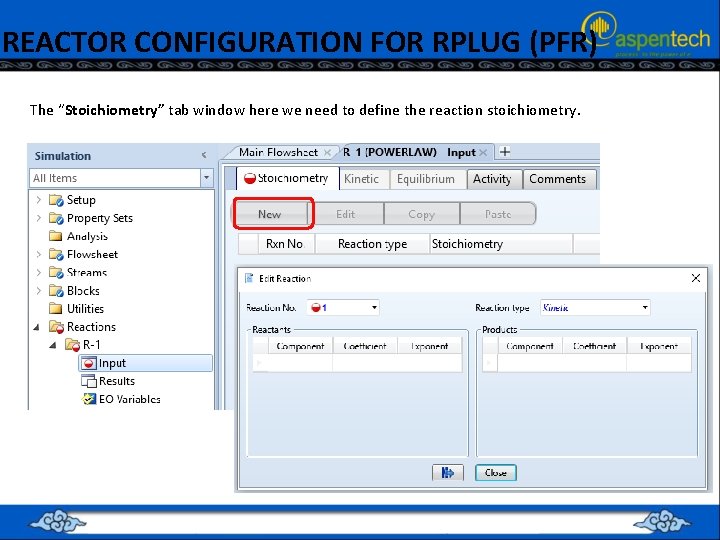
Task: Open the Comments tab
Action: coord(559,179)
